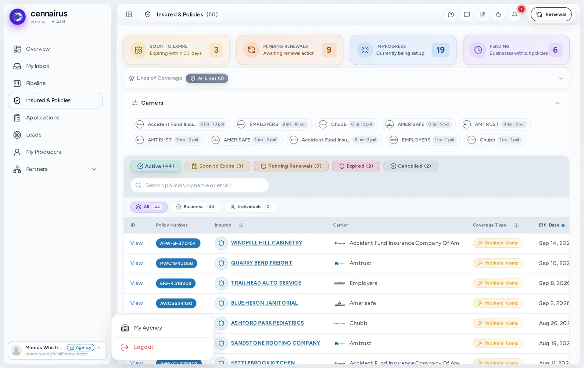The height and width of the screenshot is (368, 588).
Task: Click the In Progress spinner icon
Action: (365, 50)
